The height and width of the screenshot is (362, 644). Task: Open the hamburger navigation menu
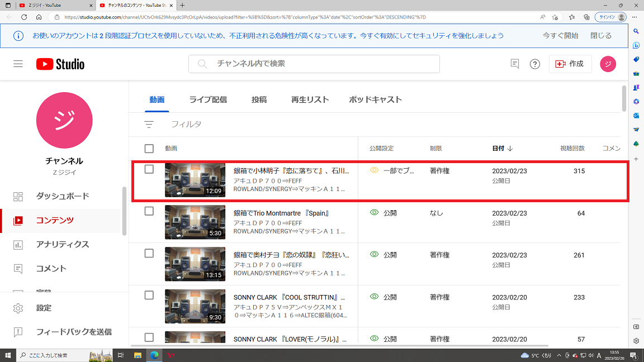point(18,64)
